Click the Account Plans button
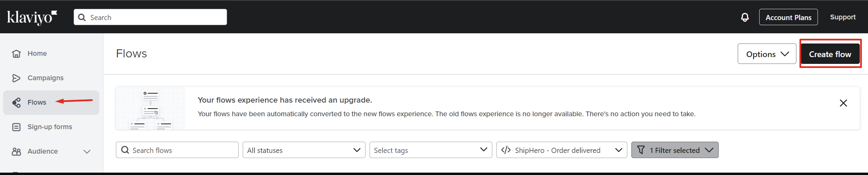Image resolution: width=868 pixels, height=175 pixels. tap(788, 17)
